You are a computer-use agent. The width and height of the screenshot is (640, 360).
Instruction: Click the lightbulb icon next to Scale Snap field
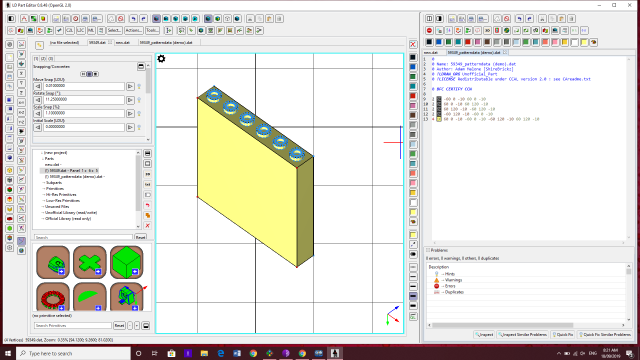[139, 113]
